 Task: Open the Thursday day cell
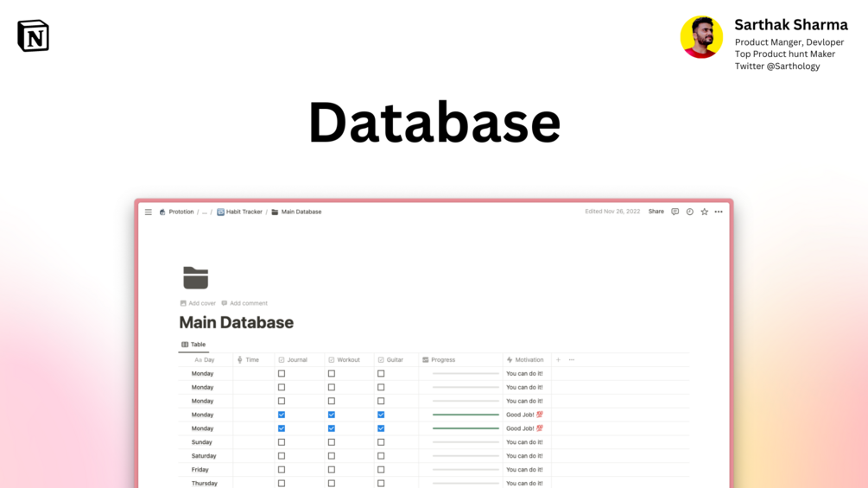click(x=206, y=483)
